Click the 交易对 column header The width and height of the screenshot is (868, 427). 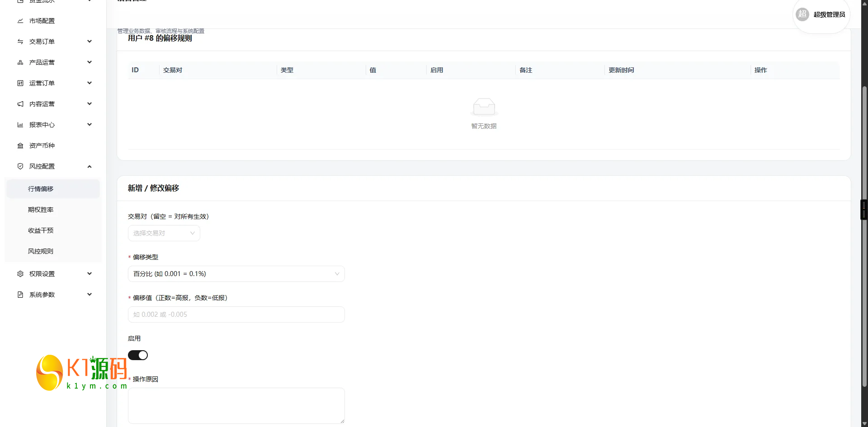pos(173,70)
